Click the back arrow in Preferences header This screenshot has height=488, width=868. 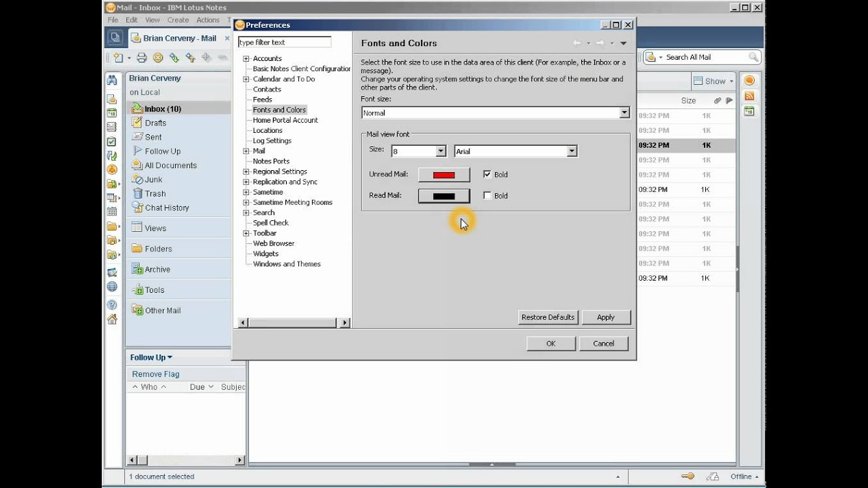tap(576, 43)
